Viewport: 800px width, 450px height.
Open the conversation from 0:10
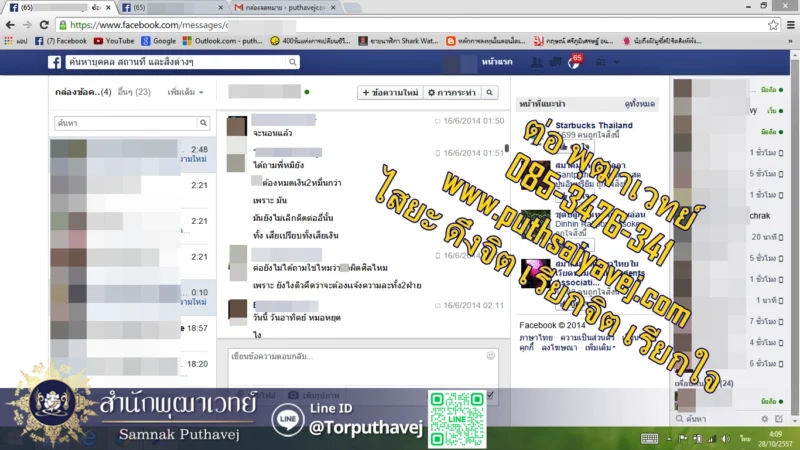pyautogui.click(x=132, y=296)
